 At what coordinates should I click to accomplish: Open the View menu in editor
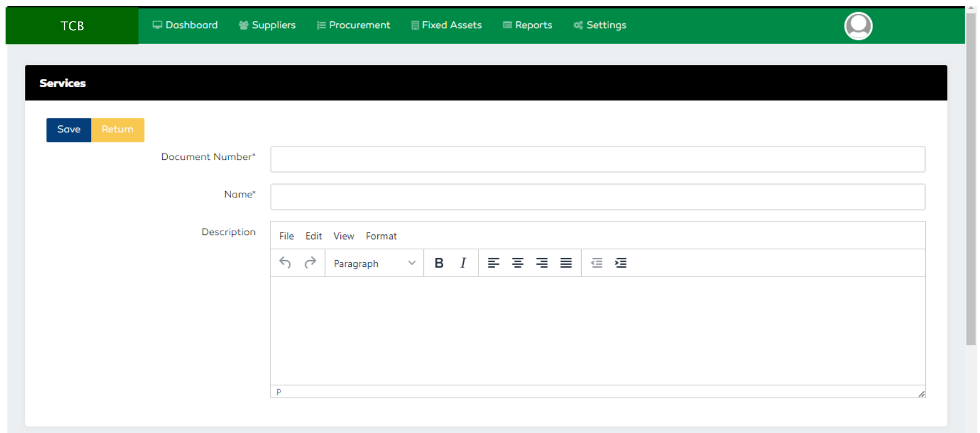point(344,236)
